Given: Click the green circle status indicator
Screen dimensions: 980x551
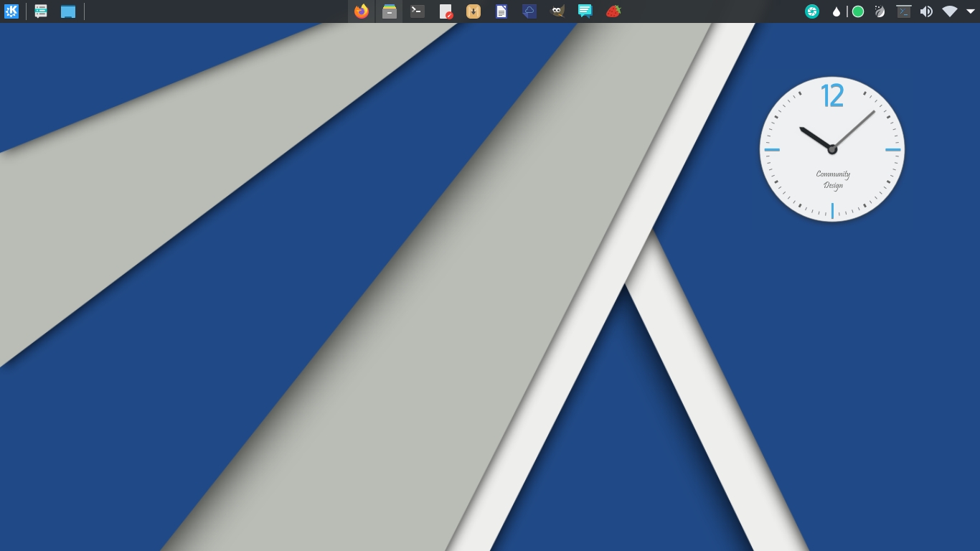Looking at the screenshot, I should click(x=857, y=11).
